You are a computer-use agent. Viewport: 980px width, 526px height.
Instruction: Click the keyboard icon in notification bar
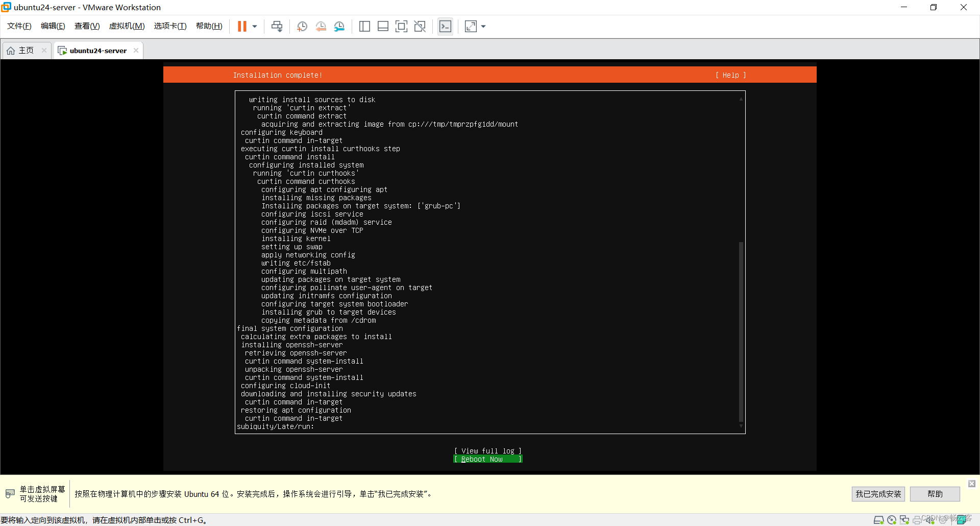click(10, 494)
